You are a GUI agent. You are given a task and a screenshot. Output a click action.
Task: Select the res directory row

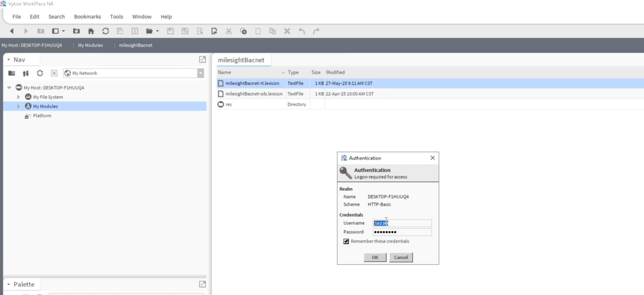coord(430,104)
